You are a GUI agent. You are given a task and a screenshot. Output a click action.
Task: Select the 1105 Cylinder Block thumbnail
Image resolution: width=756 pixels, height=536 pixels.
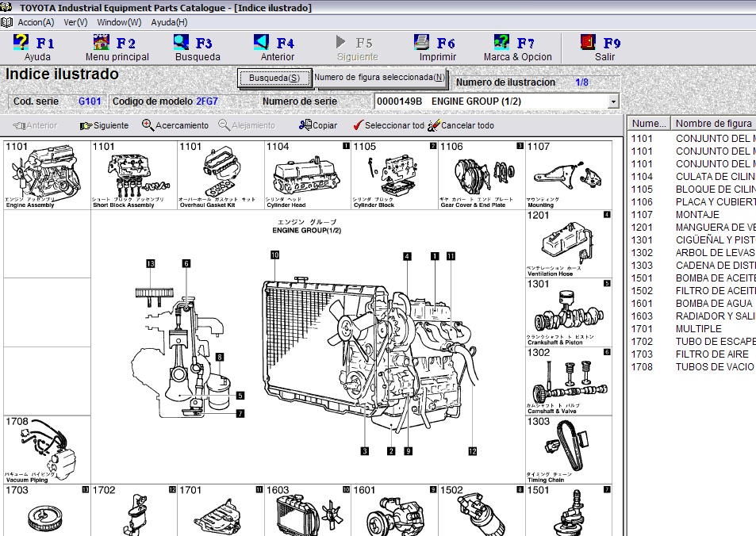(x=394, y=175)
